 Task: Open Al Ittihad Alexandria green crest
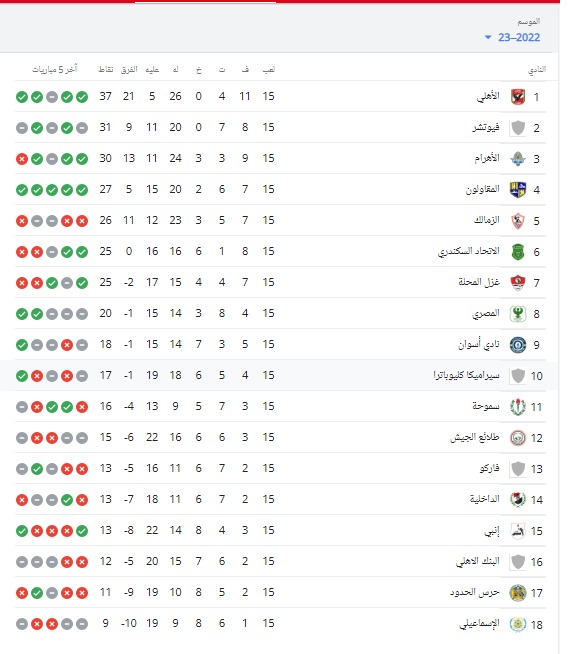[518, 252]
